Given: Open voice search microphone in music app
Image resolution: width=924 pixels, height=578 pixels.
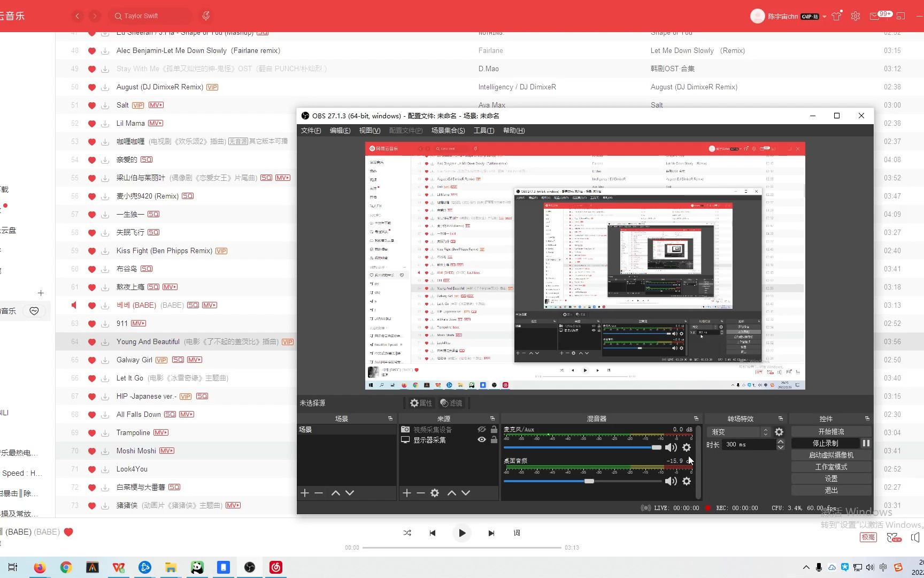Looking at the screenshot, I should 206,16.
